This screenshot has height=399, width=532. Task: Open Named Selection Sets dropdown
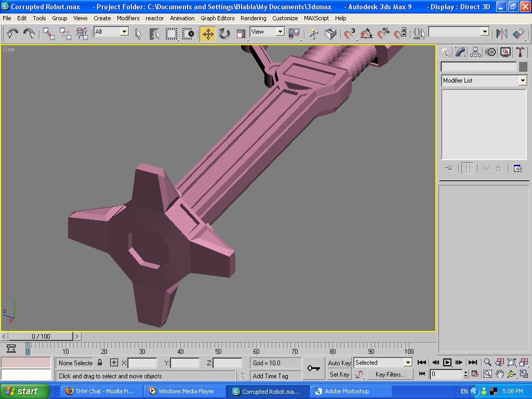(485, 32)
